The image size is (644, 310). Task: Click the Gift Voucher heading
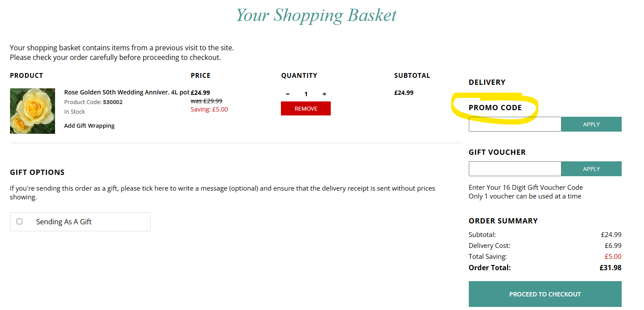497,152
